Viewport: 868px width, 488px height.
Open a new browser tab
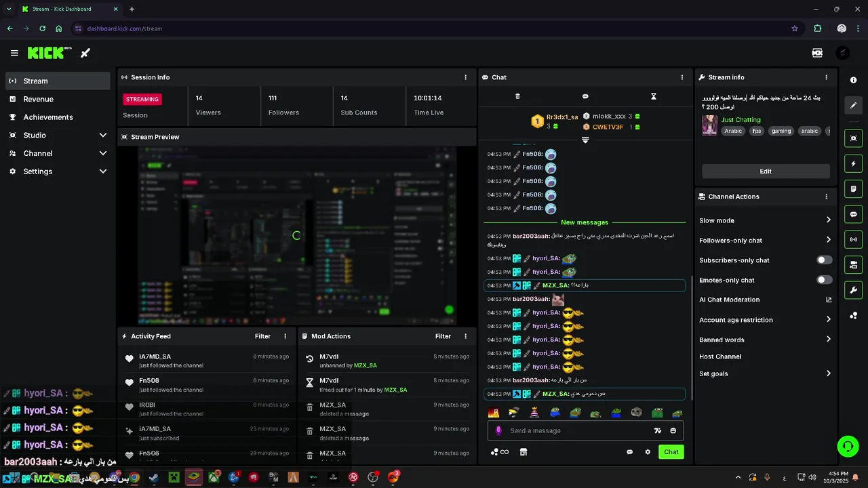132,9
